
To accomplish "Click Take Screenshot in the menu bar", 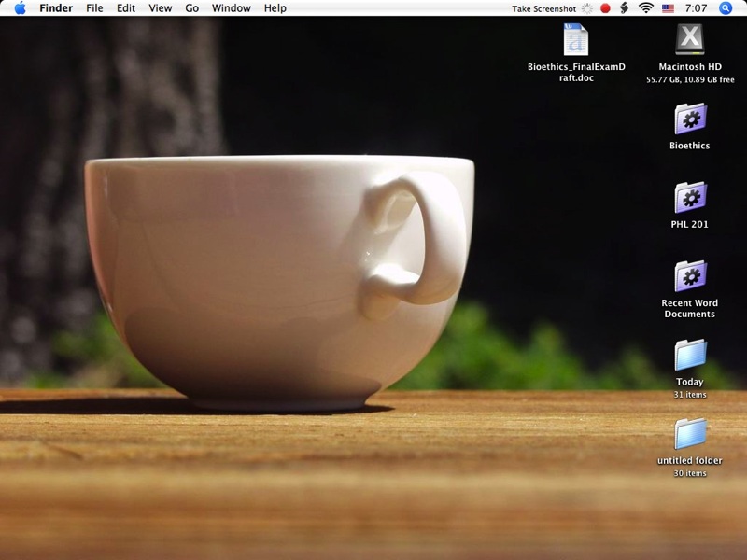I will coord(543,8).
